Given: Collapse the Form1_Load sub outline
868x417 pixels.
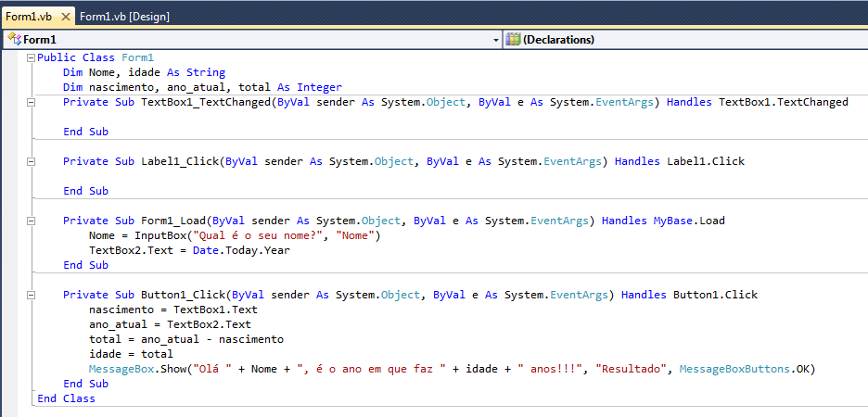Looking at the screenshot, I should [31, 221].
